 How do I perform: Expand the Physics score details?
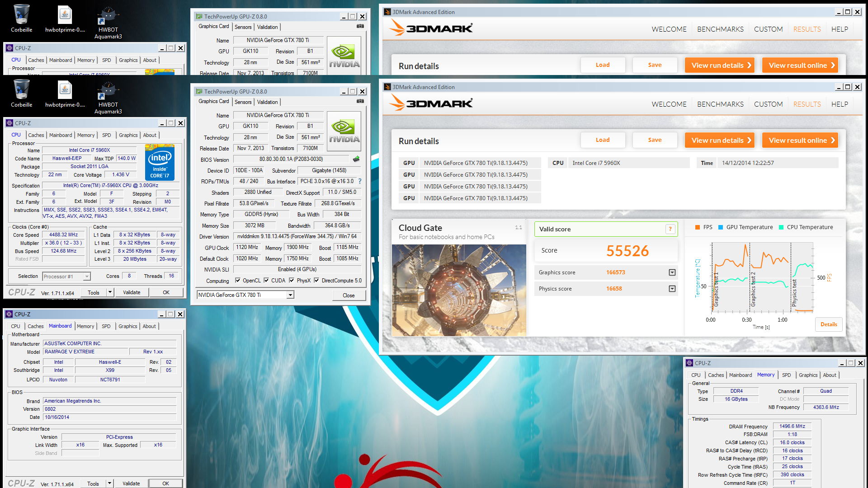pos(672,289)
